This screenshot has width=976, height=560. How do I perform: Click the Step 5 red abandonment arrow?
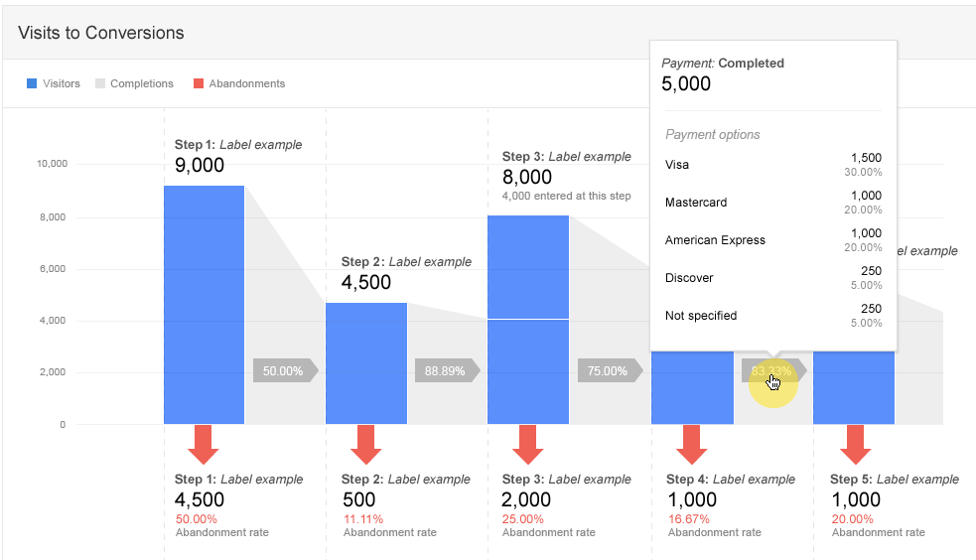855,444
